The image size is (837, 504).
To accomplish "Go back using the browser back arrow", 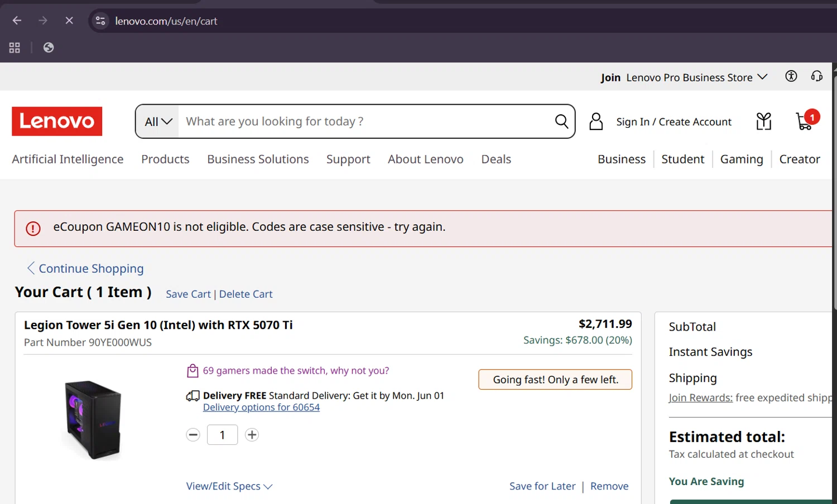I will click(17, 21).
